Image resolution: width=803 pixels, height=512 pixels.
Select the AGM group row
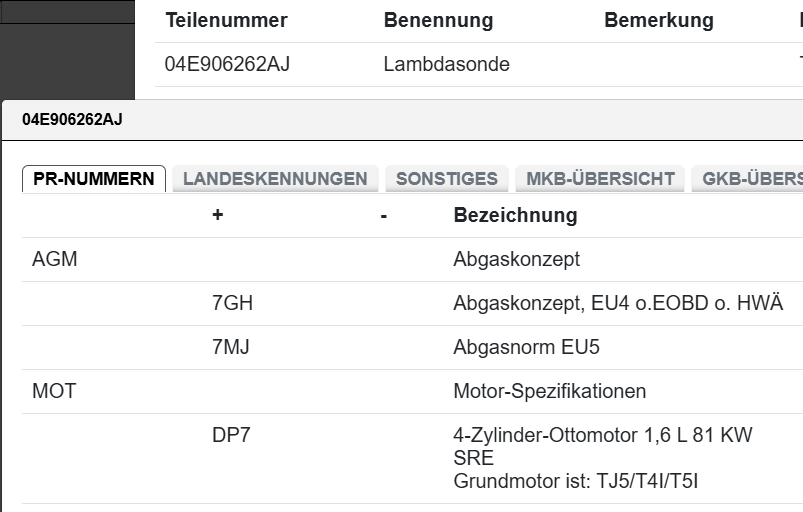(x=55, y=260)
